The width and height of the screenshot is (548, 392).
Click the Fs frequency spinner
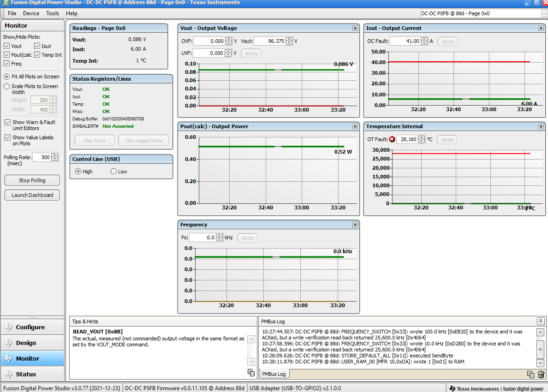point(219,238)
